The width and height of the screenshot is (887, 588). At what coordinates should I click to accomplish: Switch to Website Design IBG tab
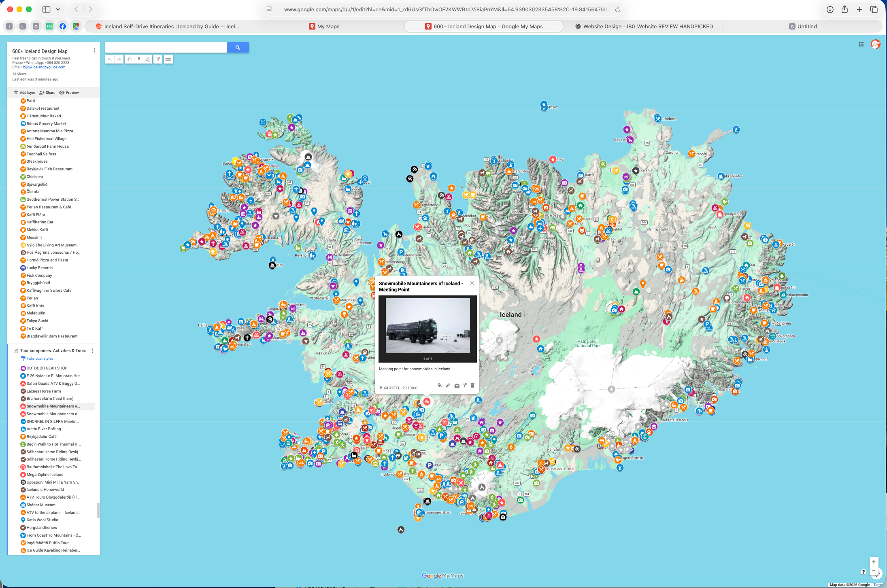tap(644, 26)
